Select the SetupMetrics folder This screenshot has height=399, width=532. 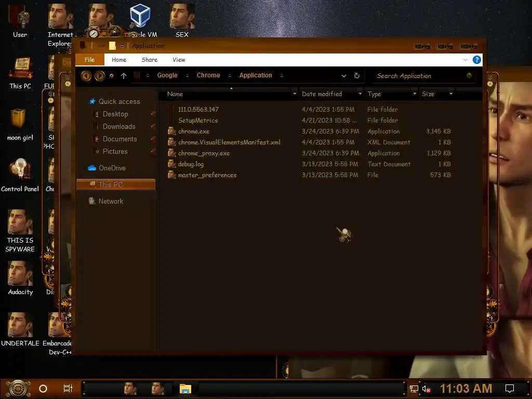198,121
